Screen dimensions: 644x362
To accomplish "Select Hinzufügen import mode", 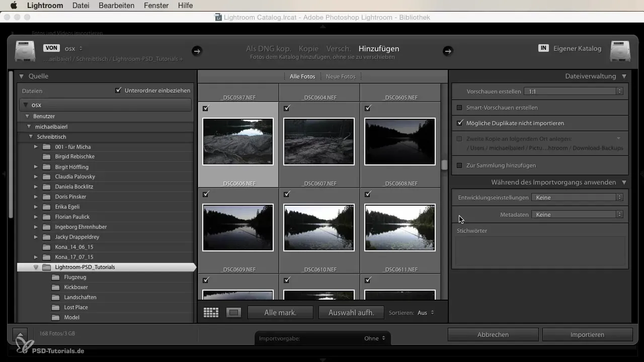I will (379, 49).
